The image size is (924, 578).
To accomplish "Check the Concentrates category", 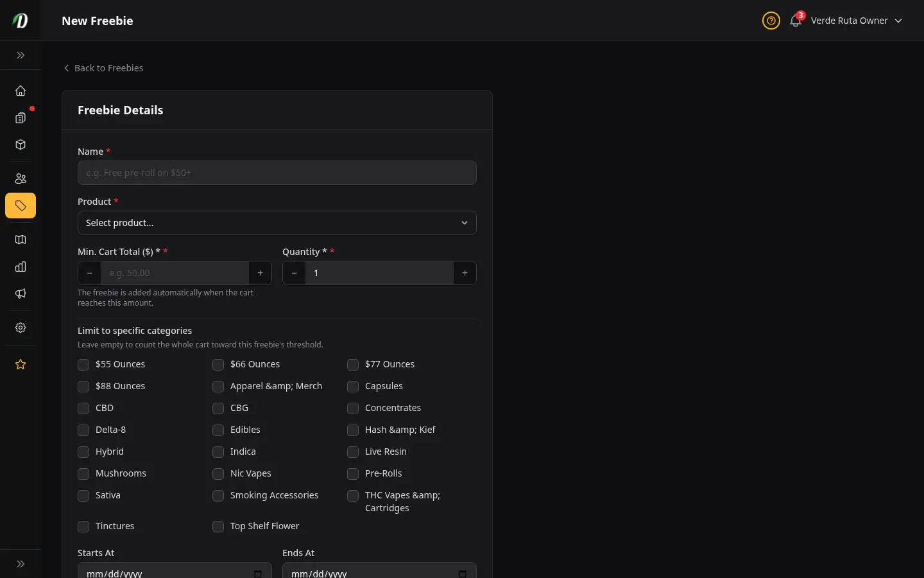I will click(353, 408).
